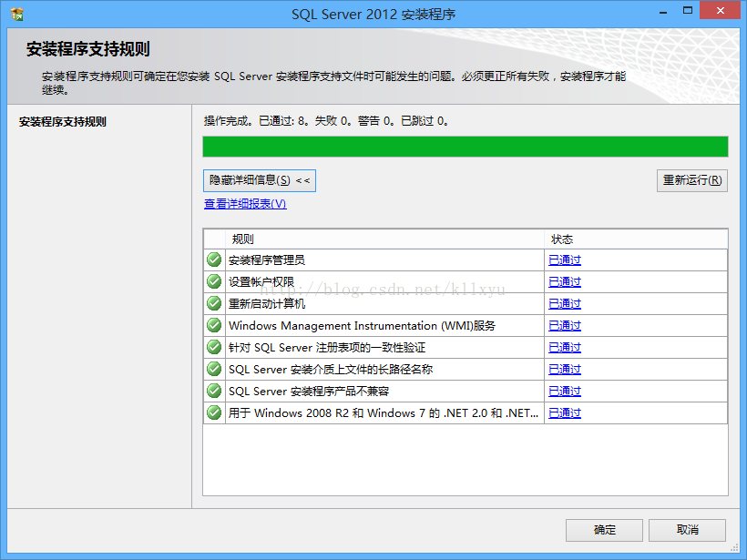Select the 重新启动计算机 rule text
Screen dimensions: 747x560
click(266, 304)
